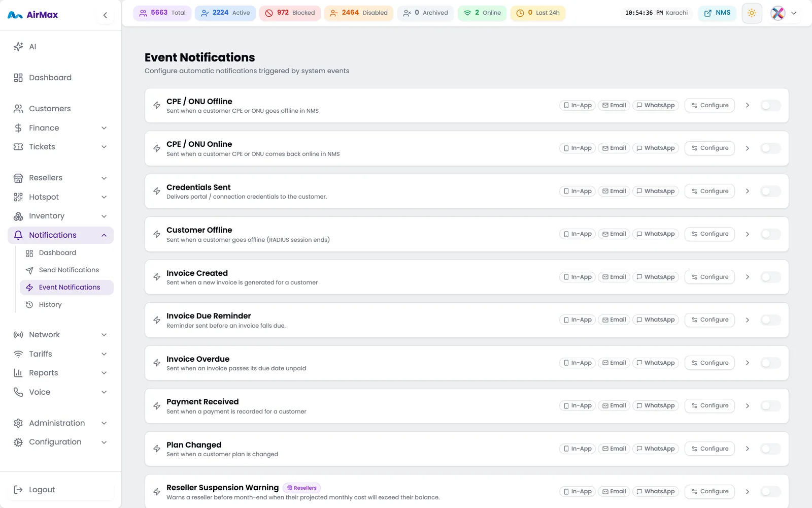Click the Reports bar chart icon

pos(18,373)
